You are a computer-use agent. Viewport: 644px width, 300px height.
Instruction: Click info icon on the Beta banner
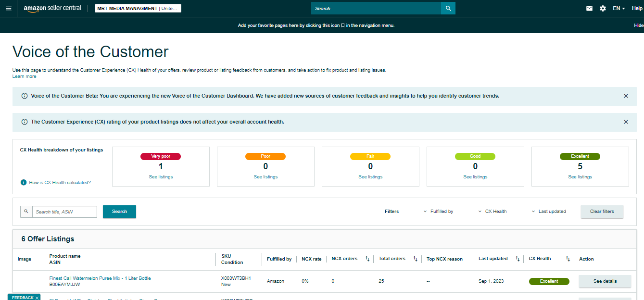25,96
